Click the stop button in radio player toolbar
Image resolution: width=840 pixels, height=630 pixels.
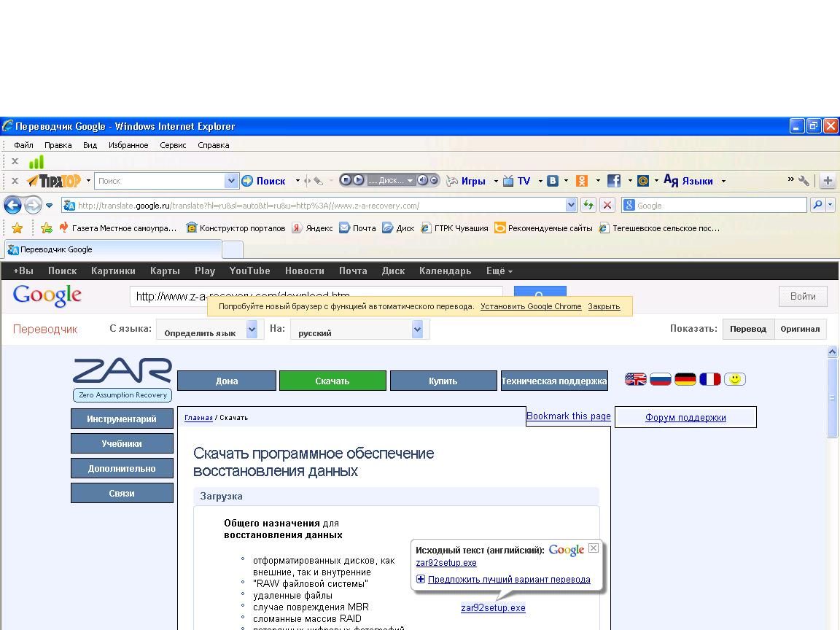click(x=346, y=180)
